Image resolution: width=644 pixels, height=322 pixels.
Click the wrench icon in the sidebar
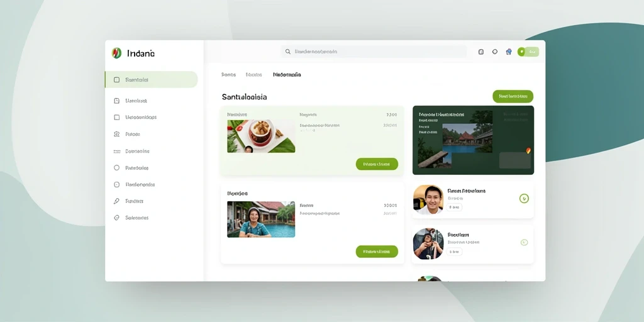pos(116,201)
